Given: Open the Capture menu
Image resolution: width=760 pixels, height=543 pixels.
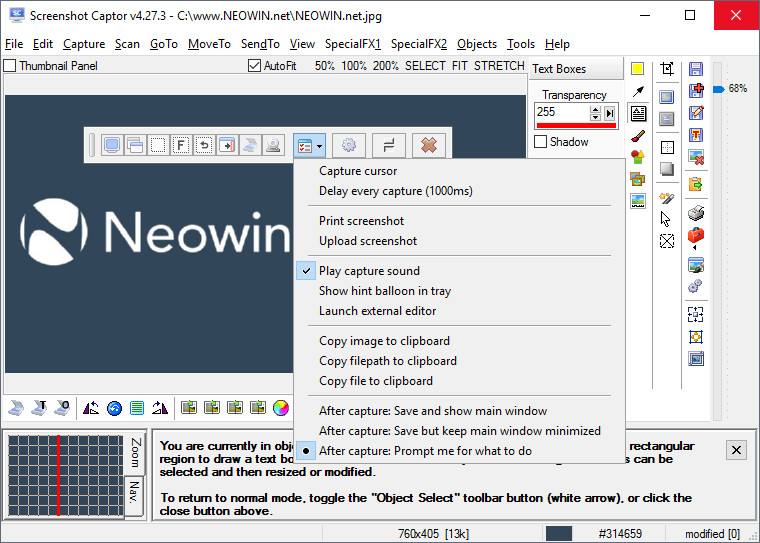Looking at the screenshot, I should (84, 44).
